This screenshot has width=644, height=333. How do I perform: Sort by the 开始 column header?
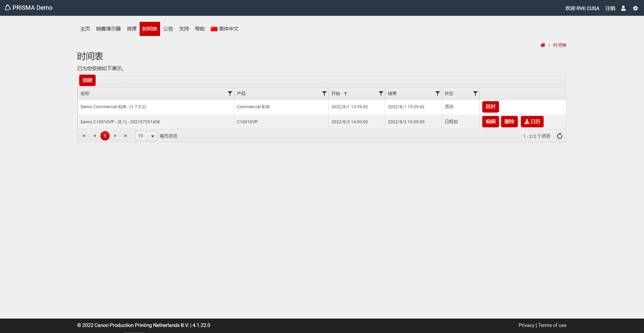(336, 93)
